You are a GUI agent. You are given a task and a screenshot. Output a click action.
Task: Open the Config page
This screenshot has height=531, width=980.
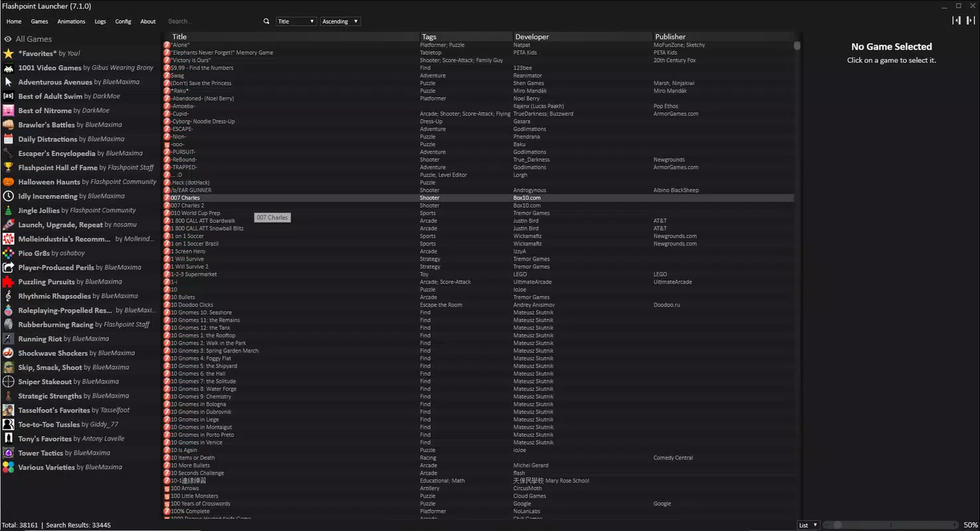pos(123,21)
